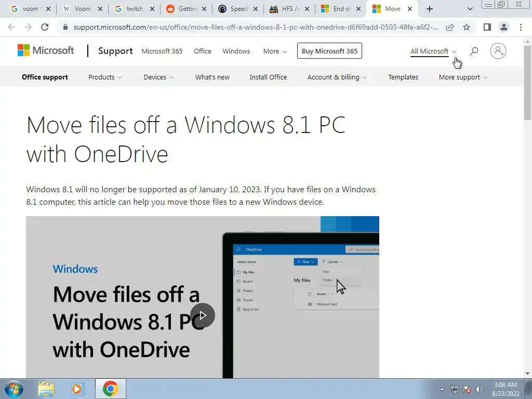Open the Microsoft 365 nav link
Screen dimensions: 532x399
tap(162, 51)
